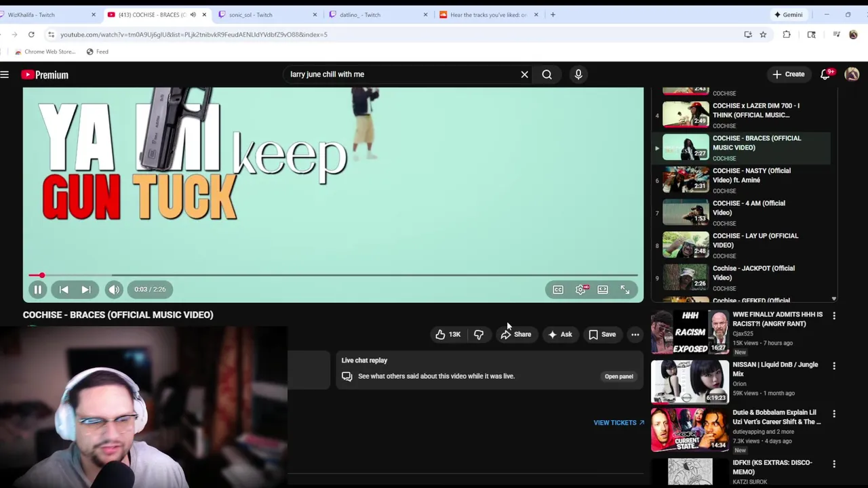
Task: Go to YouTube Premium home logo
Action: [45, 75]
